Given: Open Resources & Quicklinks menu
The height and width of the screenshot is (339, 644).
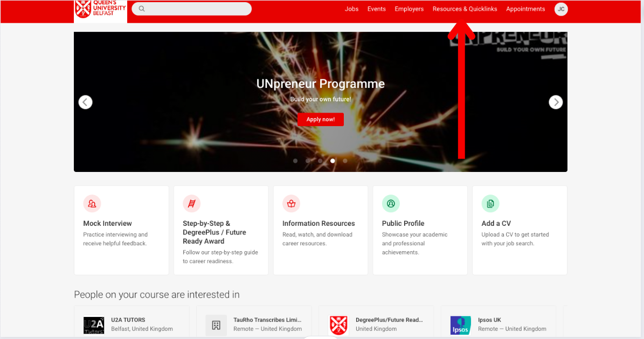Looking at the screenshot, I should click(x=465, y=9).
